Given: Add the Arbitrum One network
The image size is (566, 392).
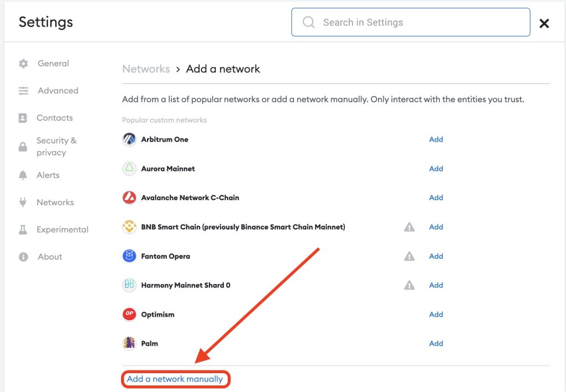Looking at the screenshot, I should coord(436,139).
